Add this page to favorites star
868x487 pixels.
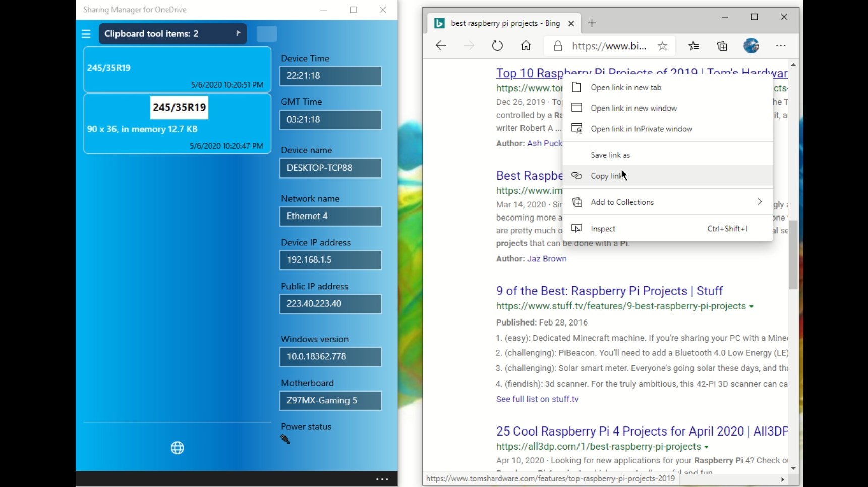[663, 46]
